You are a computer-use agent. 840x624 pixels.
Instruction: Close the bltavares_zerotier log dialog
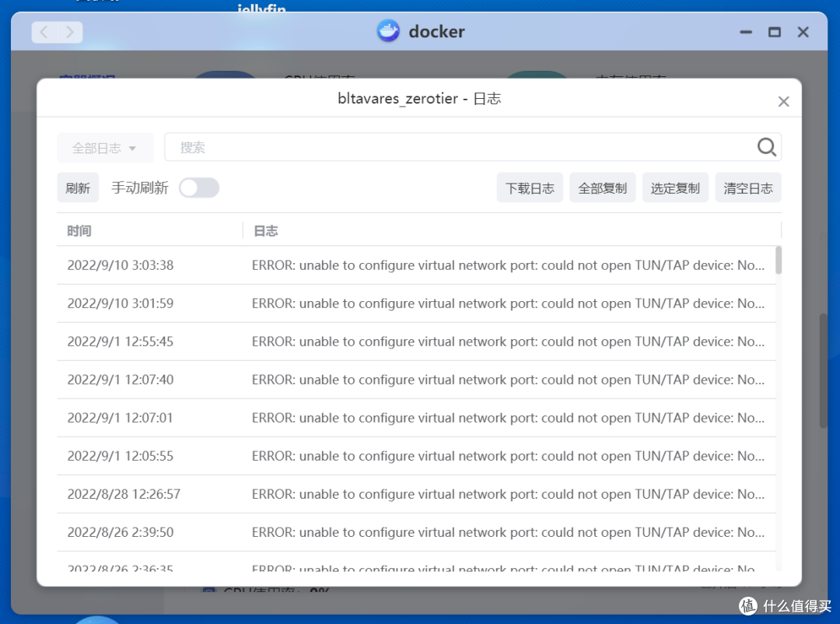click(783, 101)
